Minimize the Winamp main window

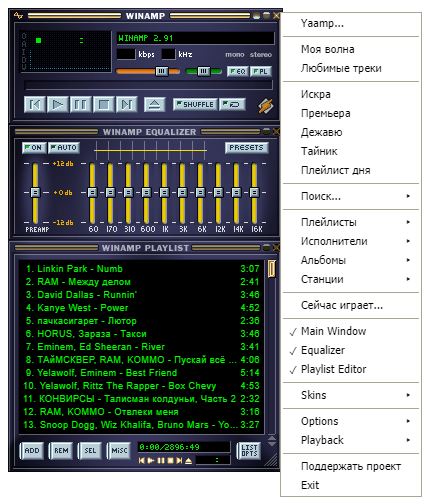(x=256, y=16)
